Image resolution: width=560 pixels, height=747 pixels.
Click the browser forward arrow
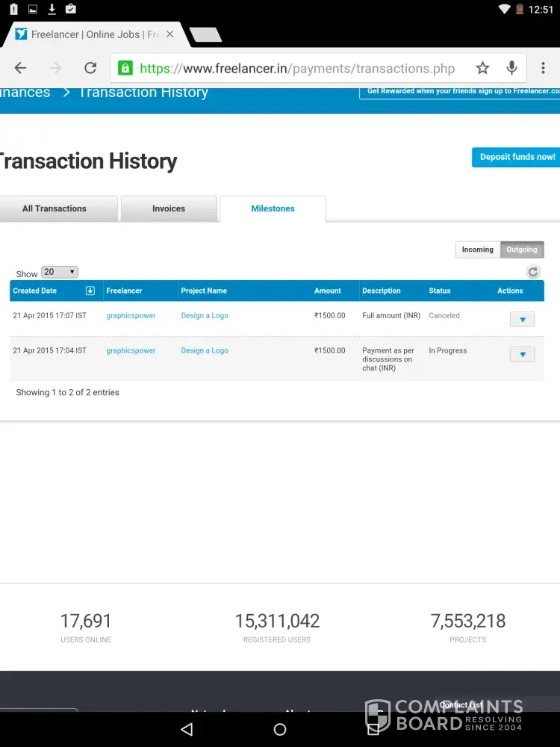tap(55, 68)
